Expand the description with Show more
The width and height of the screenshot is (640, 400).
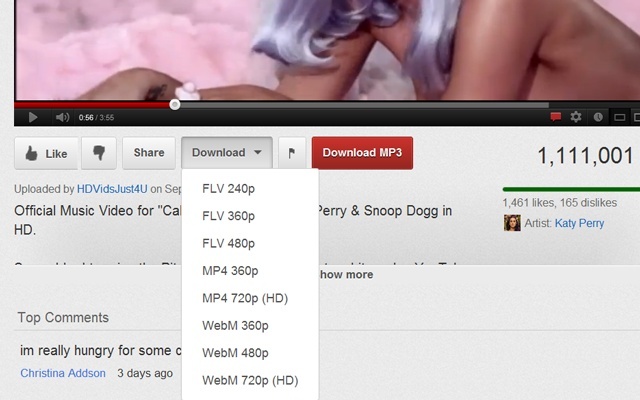[x=346, y=275]
